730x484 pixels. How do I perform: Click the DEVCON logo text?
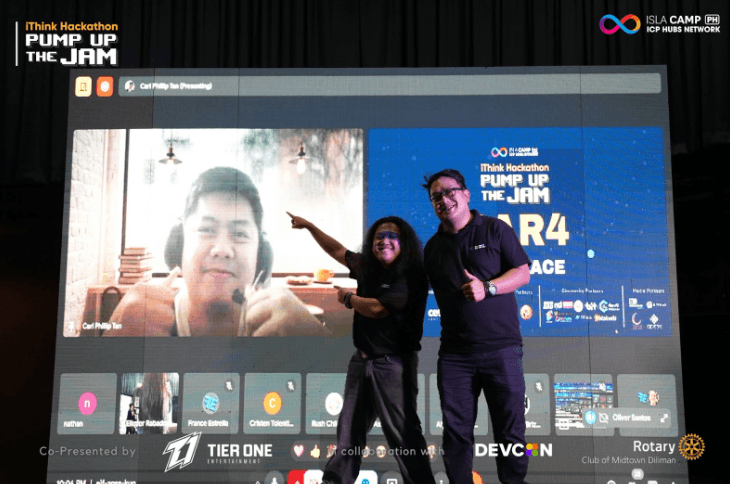coord(513,451)
